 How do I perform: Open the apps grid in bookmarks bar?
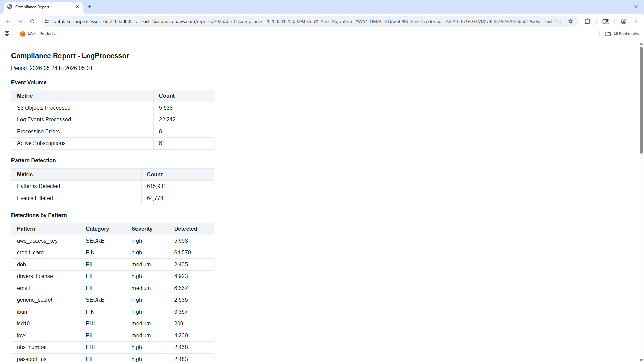7,34
